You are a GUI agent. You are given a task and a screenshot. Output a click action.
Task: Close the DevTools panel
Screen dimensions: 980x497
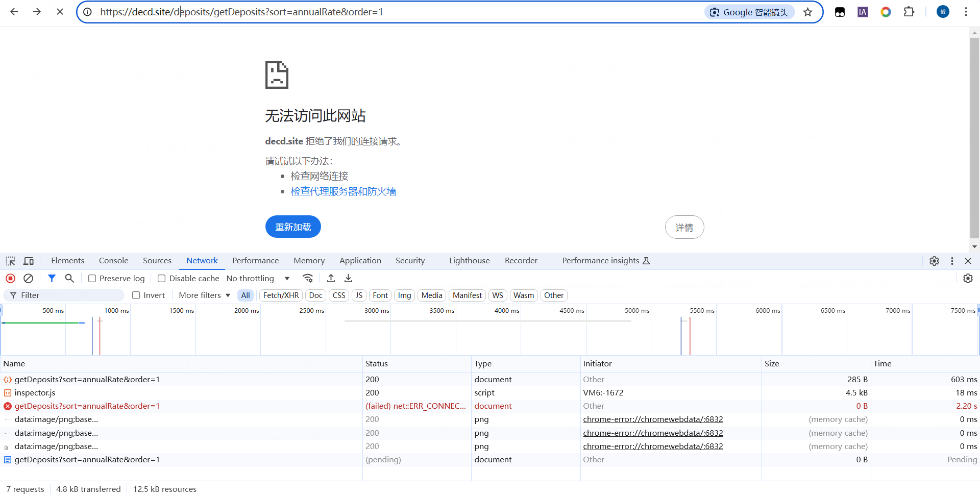pyautogui.click(x=968, y=261)
